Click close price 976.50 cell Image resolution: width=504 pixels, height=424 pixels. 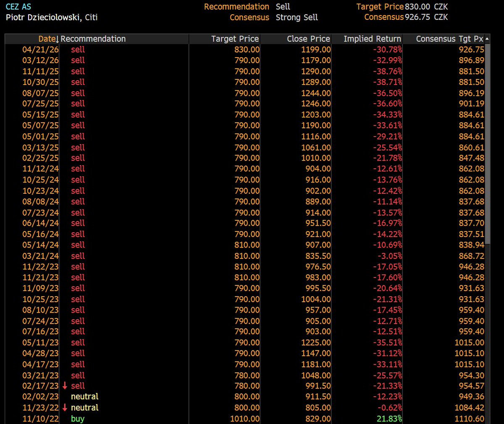(x=318, y=266)
